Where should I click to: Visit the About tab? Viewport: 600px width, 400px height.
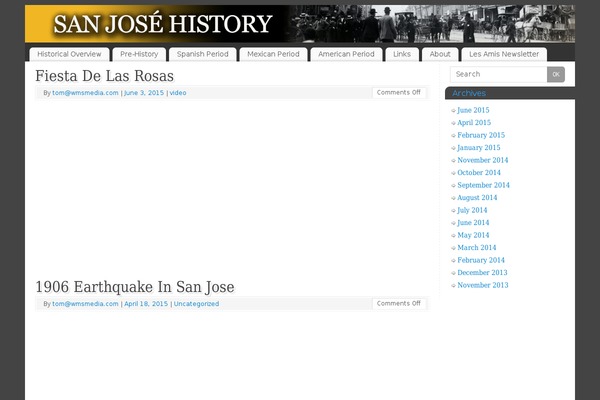coord(440,54)
